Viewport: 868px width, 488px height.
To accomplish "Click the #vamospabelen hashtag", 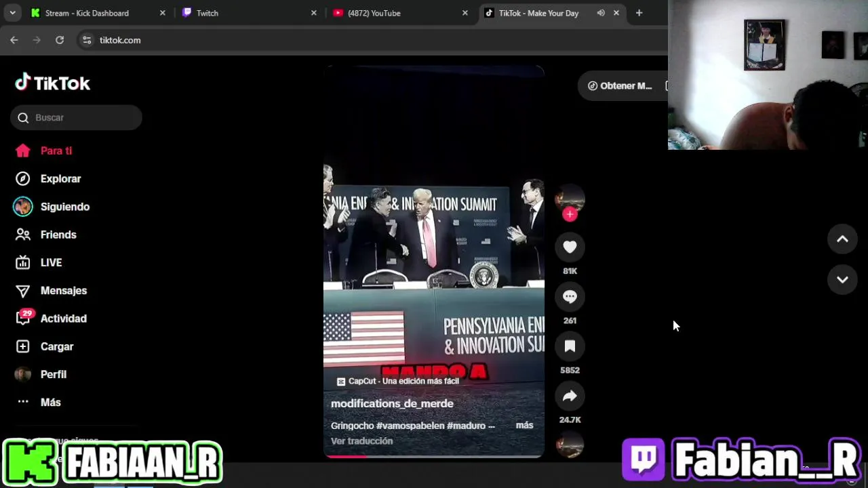I will (x=410, y=426).
